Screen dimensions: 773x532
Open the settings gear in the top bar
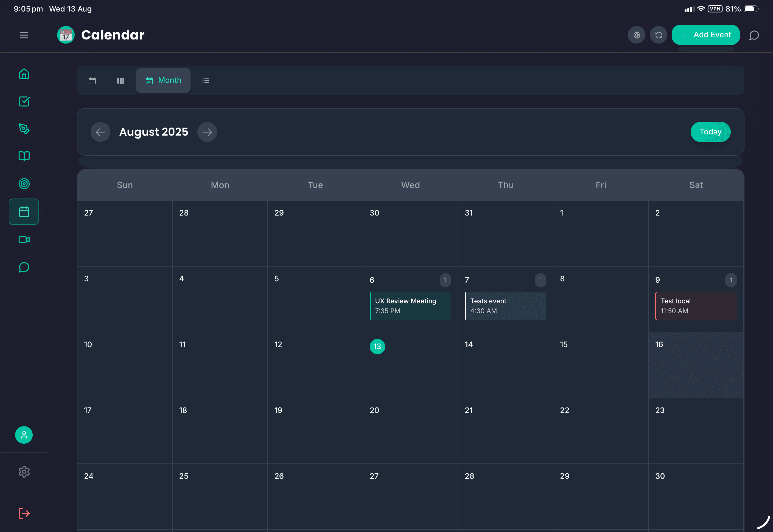point(636,35)
